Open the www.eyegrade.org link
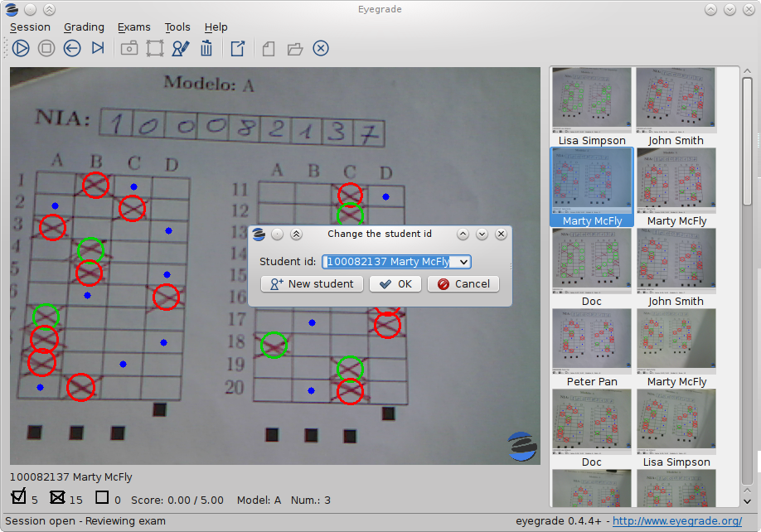761x532 pixels. [677, 521]
